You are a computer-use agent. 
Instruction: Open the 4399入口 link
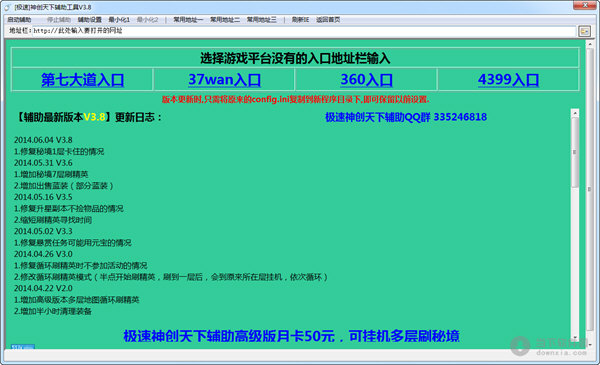tap(508, 80)
